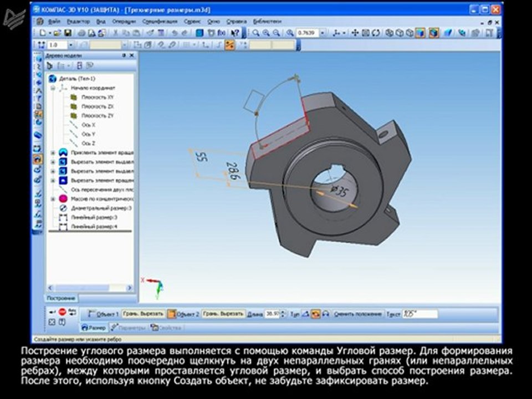
Task: Switch to the Размер tab
Action: pyautogui.click(x=94, y=328)
